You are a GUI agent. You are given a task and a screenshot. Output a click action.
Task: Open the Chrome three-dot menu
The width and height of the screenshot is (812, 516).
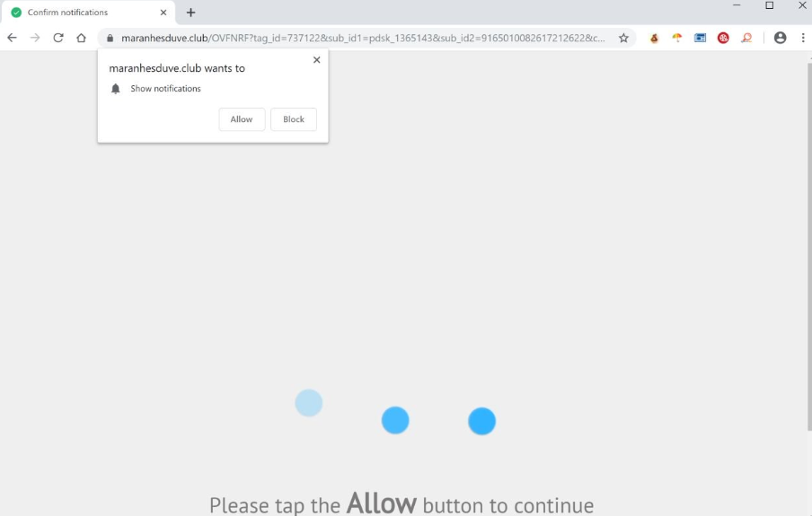[x=803, y=38]
